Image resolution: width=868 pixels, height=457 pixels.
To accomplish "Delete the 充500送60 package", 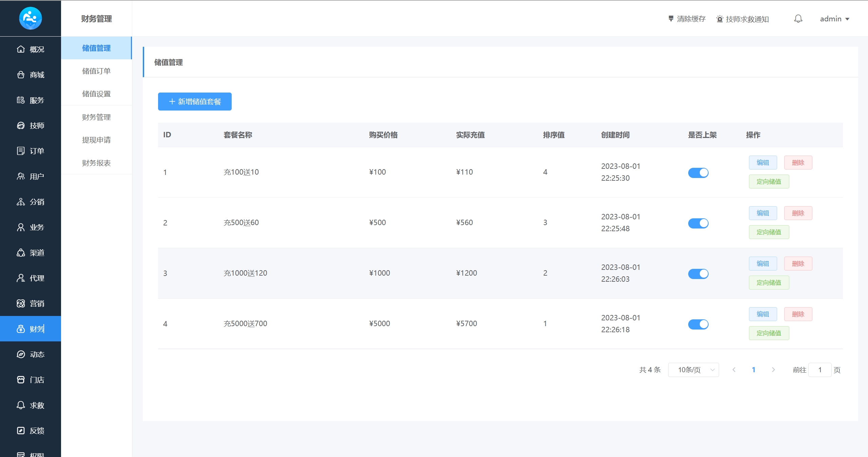I will point(798,213).
